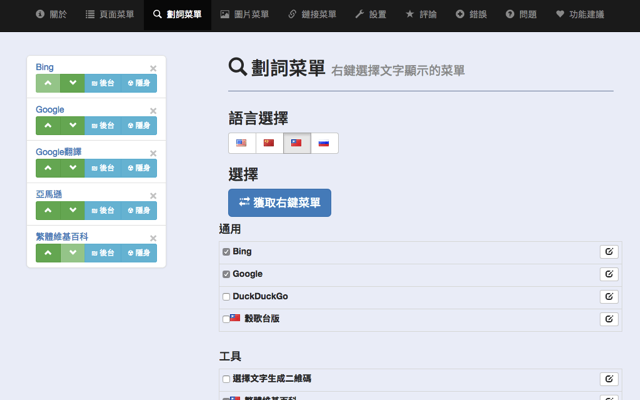
Task: Toggle 隱身 for 繁體維基百科
Action: (139, 253)
